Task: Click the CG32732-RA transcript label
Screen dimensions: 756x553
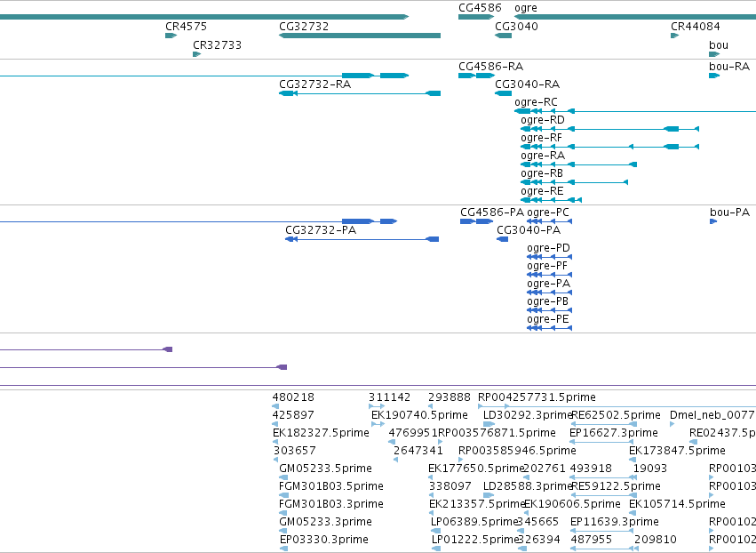Action: 314,84
